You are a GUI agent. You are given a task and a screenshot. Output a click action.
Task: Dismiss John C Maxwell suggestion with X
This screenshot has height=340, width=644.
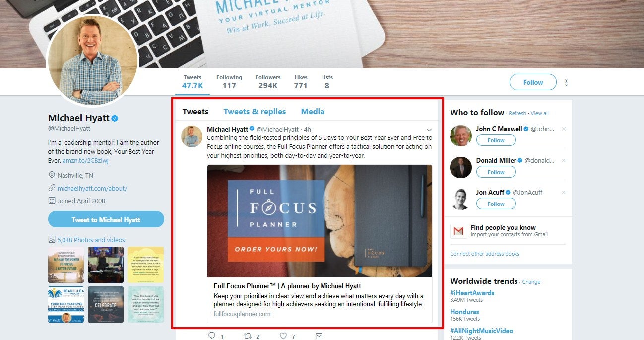(563, 129)
